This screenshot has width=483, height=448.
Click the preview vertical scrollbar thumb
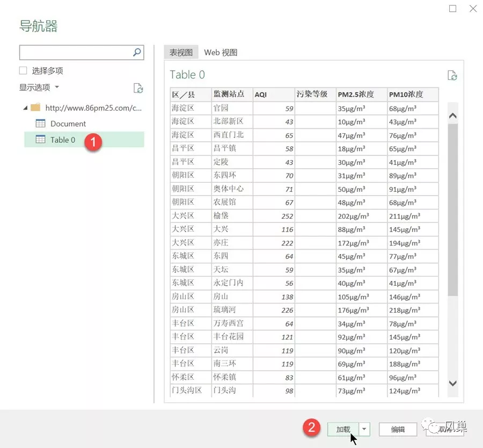pos(452,209)
